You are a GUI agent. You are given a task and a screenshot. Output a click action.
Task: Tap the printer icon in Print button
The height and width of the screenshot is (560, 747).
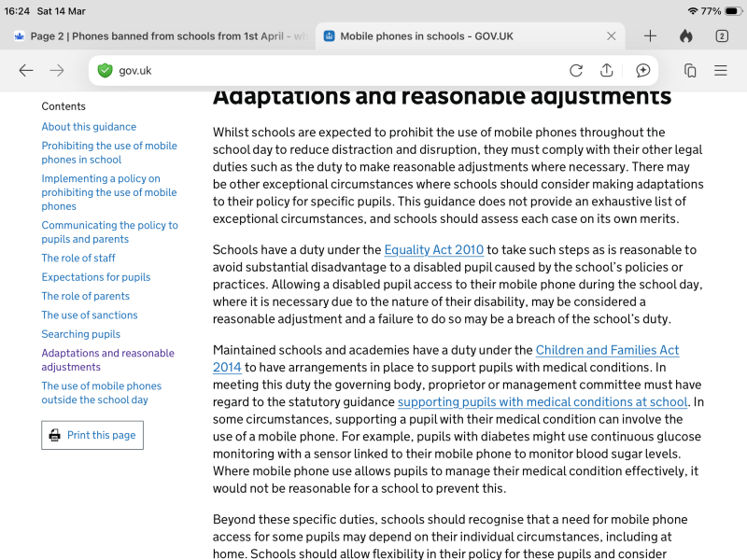(55, 435)
